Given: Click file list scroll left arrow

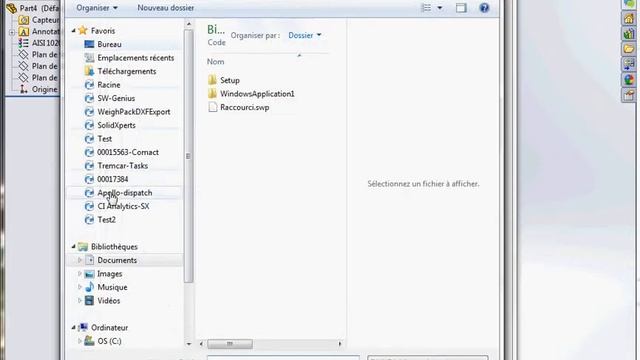Looking at the screenshot, I should pos(201,344).
